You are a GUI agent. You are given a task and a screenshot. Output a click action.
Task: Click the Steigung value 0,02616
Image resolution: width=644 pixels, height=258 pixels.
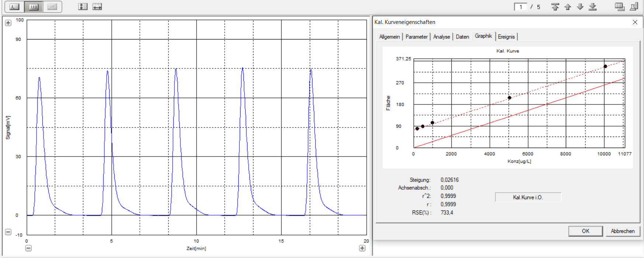[450, 180]
